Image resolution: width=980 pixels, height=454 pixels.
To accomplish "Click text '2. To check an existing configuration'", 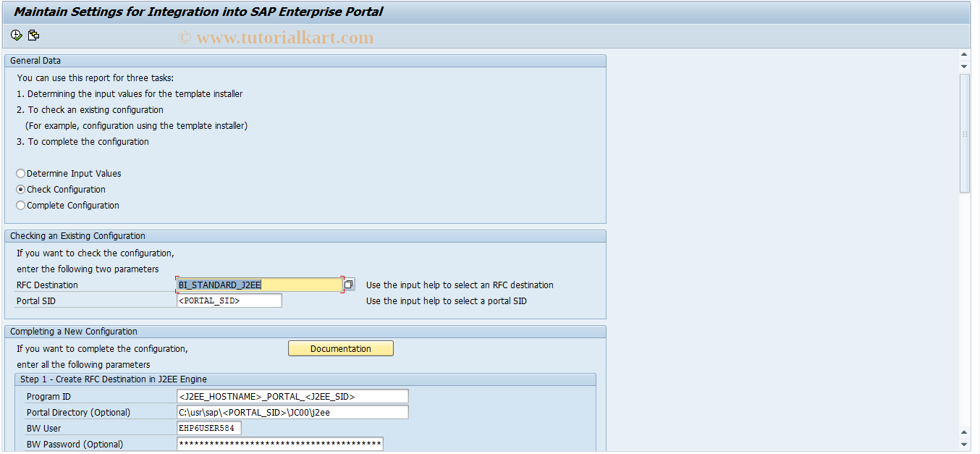I will [90, 110].
